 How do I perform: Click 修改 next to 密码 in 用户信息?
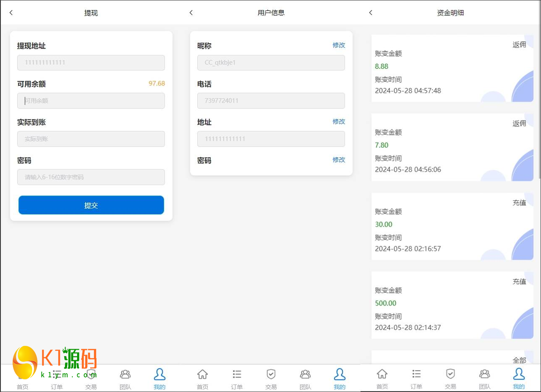click(339, 159)
